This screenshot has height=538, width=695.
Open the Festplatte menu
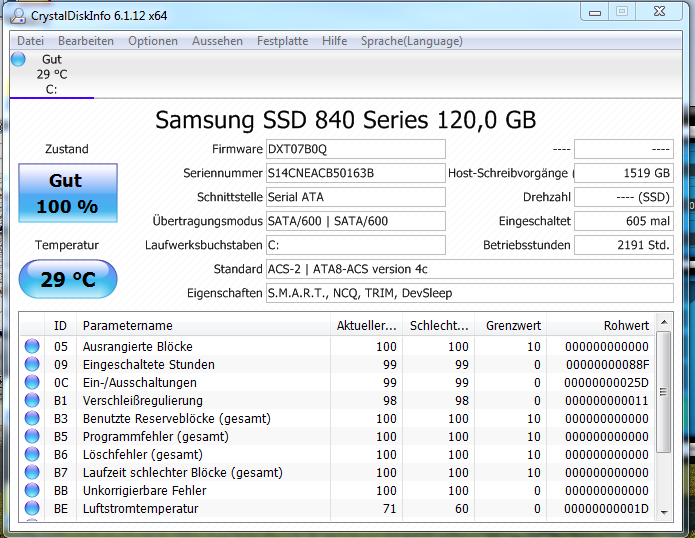282,41
